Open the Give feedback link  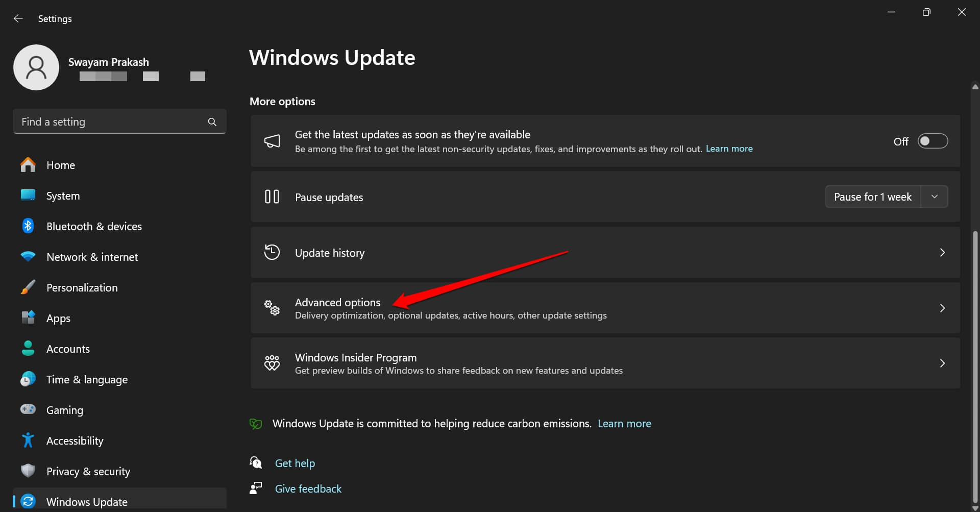(x=308, y=489)
